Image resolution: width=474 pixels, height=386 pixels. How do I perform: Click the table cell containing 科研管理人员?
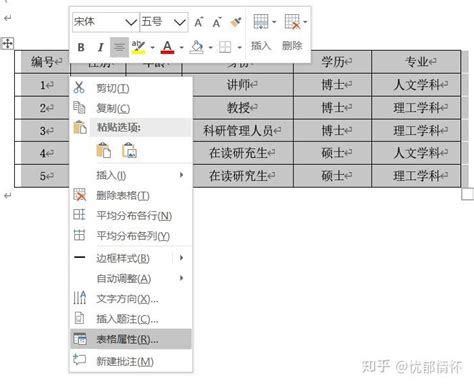[243, 130]
